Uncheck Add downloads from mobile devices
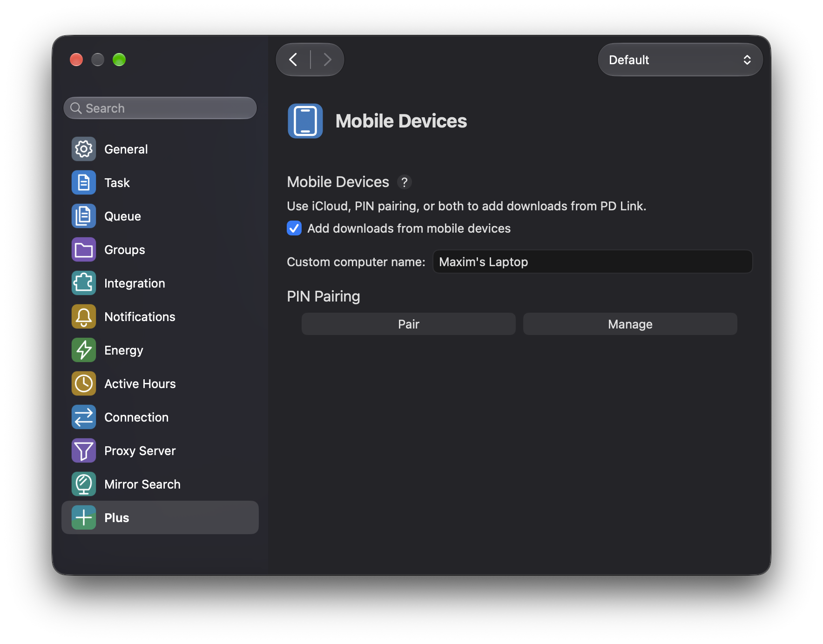The width and height of the screenshot is (823, 644). 294,228
